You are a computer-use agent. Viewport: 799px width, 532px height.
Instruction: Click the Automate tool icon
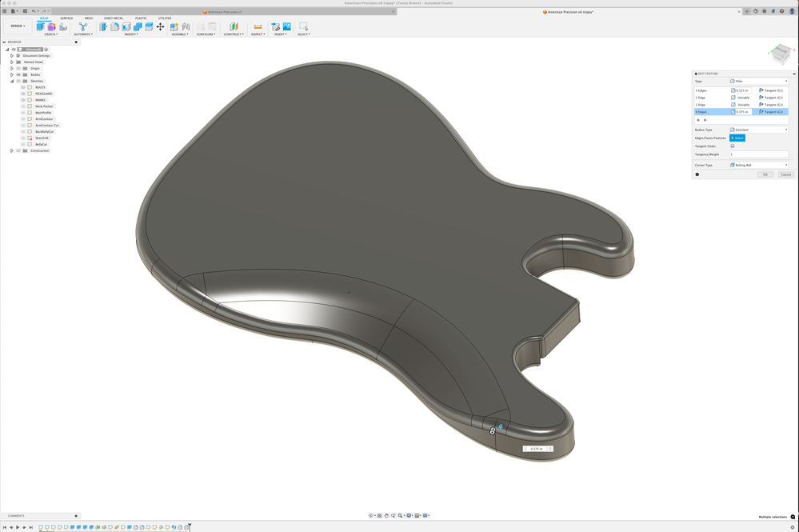[83, 26]
